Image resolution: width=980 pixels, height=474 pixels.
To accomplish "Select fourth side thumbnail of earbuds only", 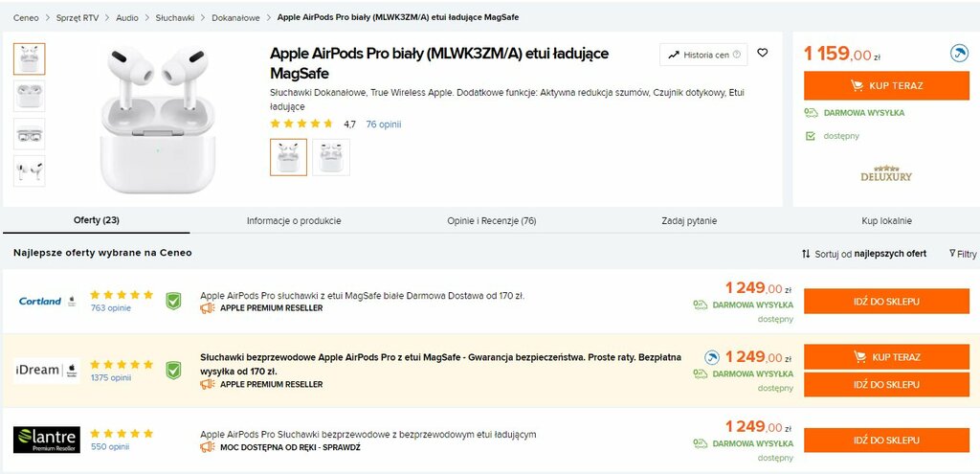I will click(30, 170).
